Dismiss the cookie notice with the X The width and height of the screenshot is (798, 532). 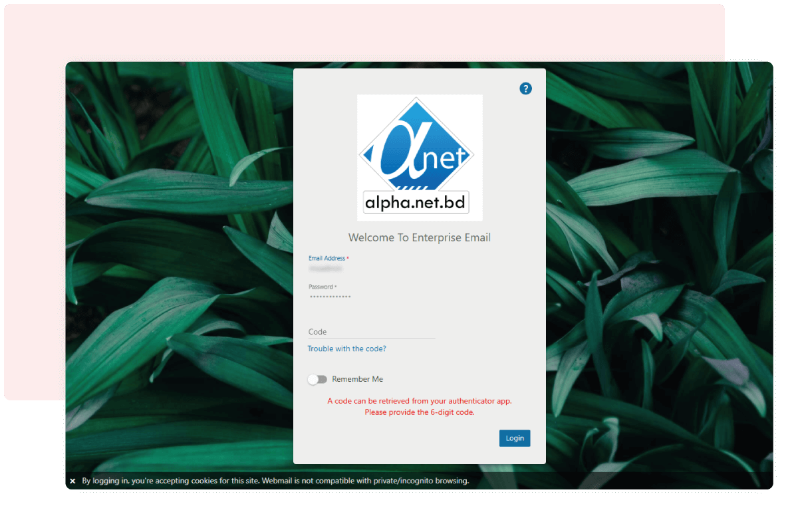[72, 481]
